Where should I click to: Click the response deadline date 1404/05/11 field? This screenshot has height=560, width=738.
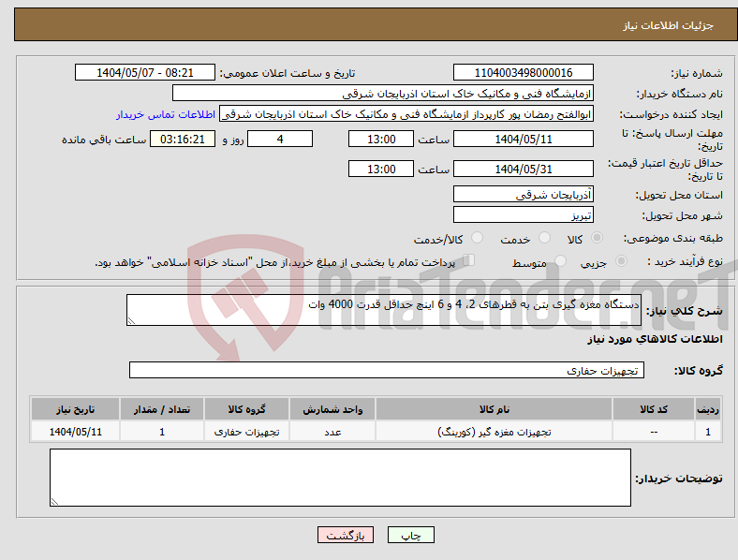tap(524, 139)
